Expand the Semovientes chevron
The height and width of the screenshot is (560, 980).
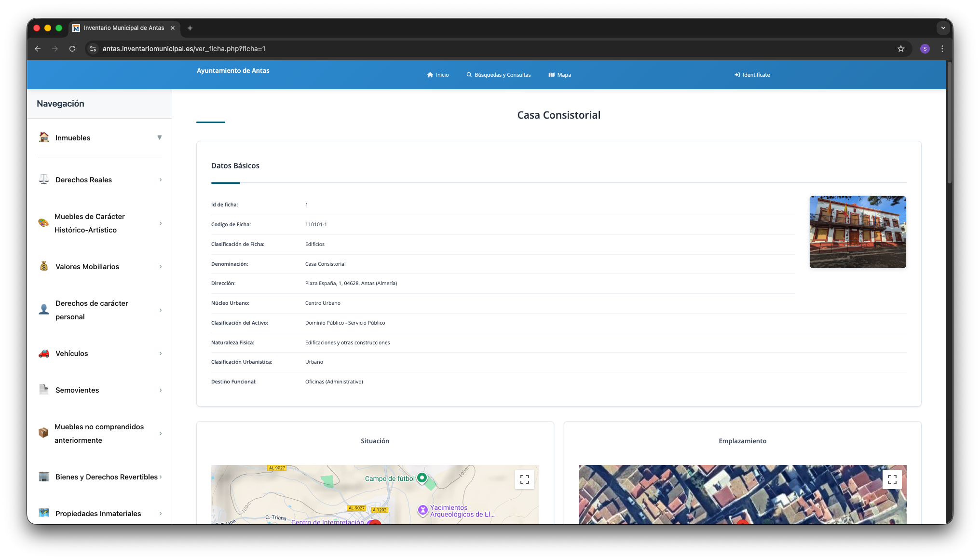160,390
